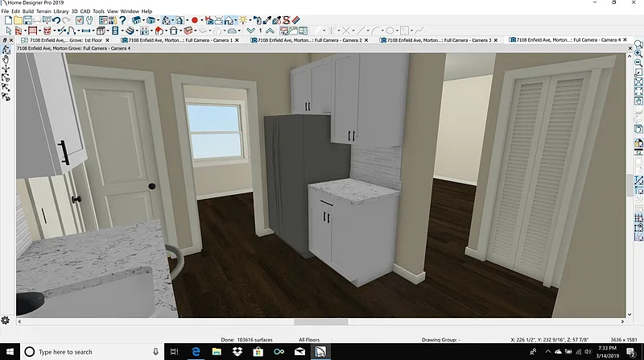Switch to the 1st Floor plan tab
This screenshot has width=644, height=360.
[60, 39]
